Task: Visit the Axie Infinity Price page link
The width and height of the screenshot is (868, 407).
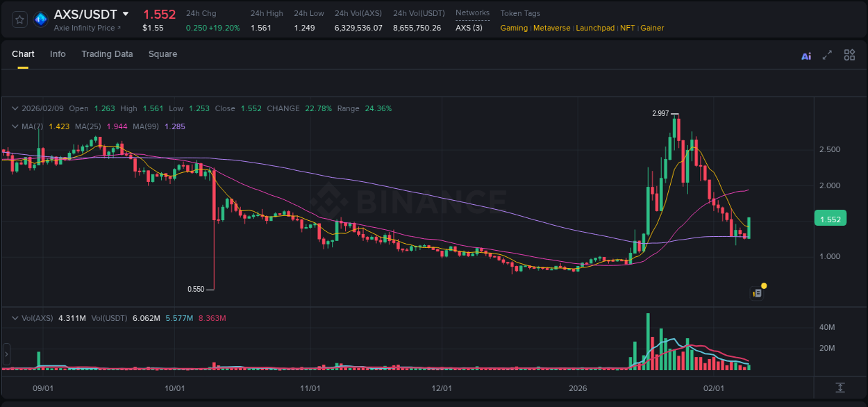Action: coord(87,28)
